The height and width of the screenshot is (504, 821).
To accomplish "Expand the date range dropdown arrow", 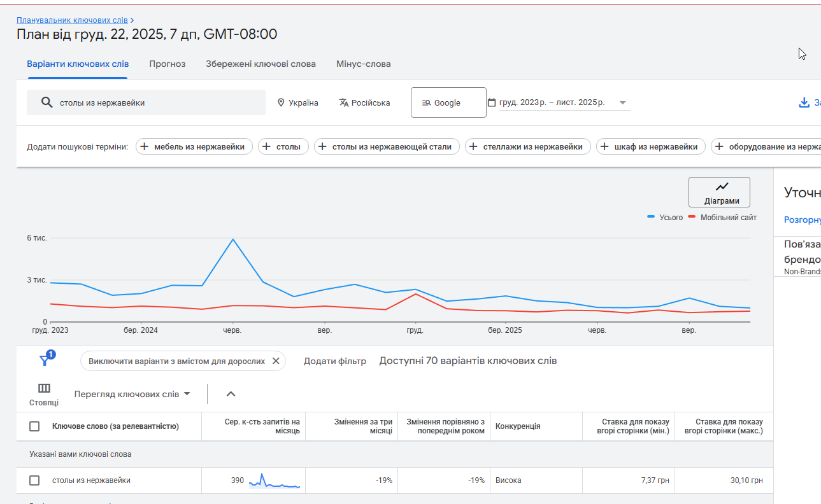I will coord(622,102).
